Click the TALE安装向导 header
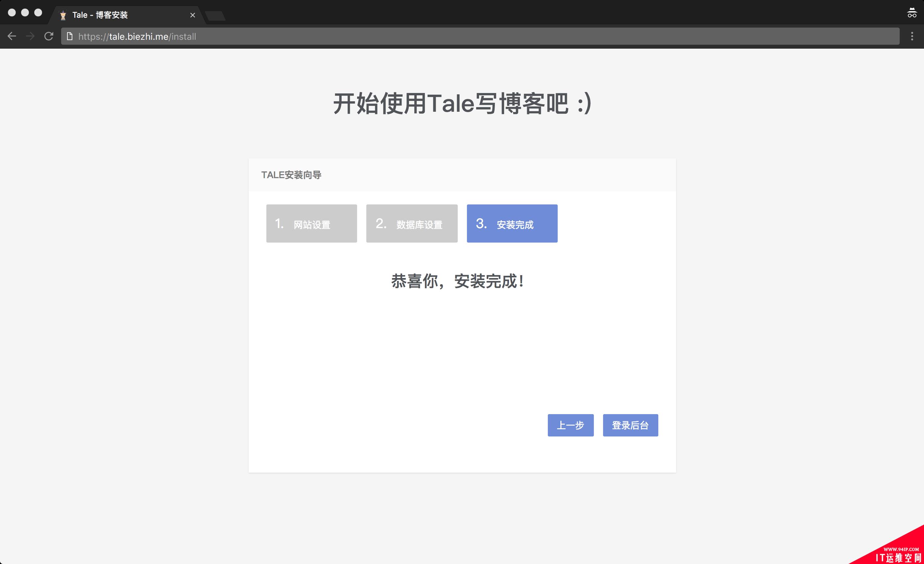 coord(292,174)
